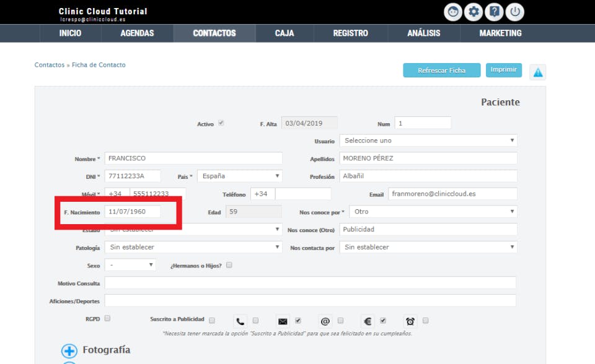Viewport: 595px width, 364px height.
Task: Follow the Contactos breadcrumb link
Action: tap(50, 65)
